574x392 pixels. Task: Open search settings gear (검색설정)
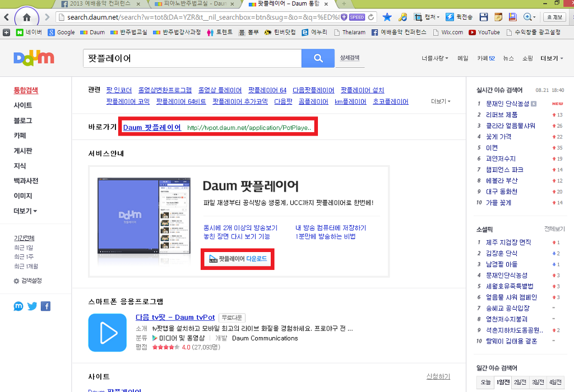click(x=28, y=281)
